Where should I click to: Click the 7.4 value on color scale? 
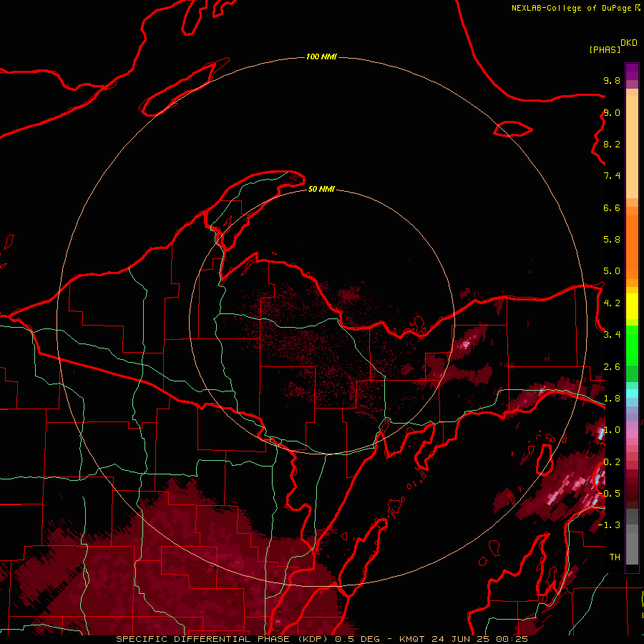(612, 176)
